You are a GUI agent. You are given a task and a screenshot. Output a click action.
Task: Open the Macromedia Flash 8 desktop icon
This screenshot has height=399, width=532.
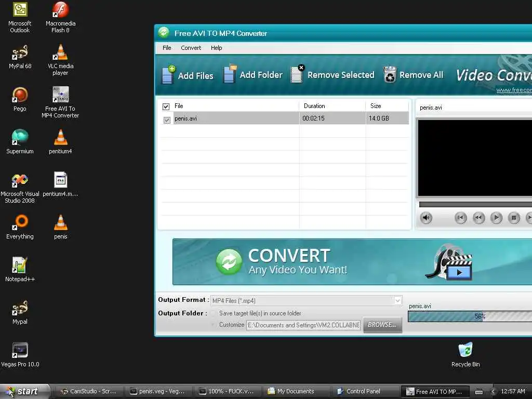point(60,17)
